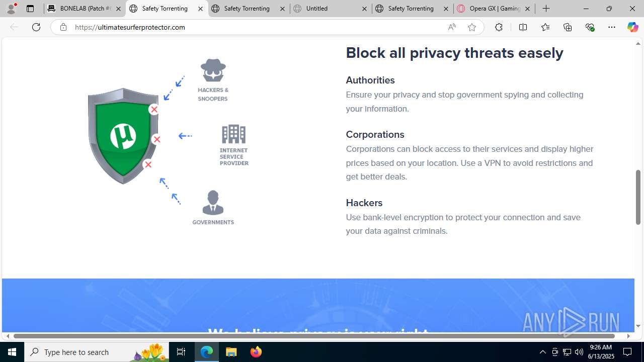
Task: Switch to the second Safety Torrenting tab
Action: pos(249,9)
